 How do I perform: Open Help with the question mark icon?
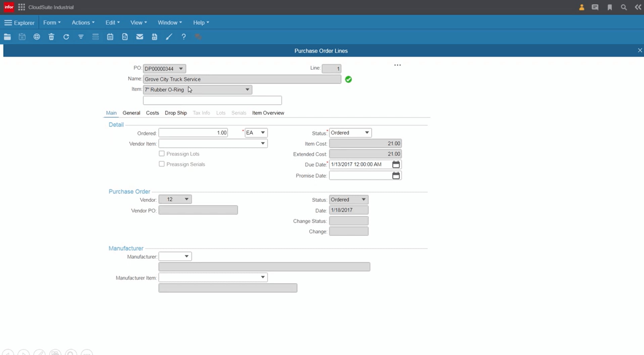[x=183, y=37]
